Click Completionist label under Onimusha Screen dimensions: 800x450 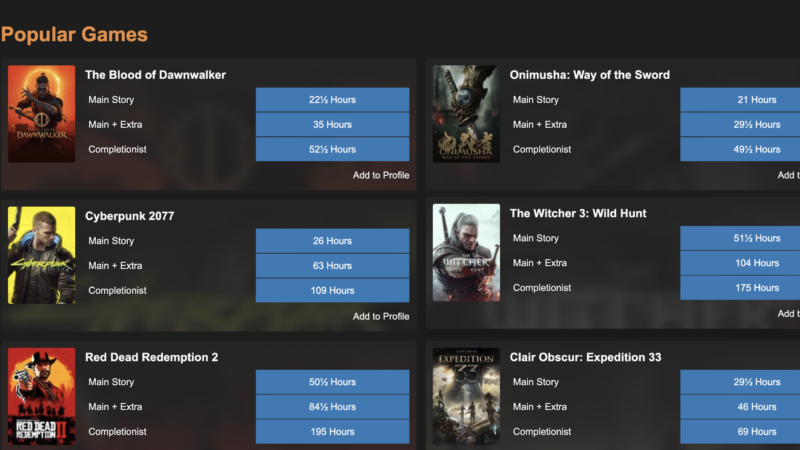click(x=542, y=149)
